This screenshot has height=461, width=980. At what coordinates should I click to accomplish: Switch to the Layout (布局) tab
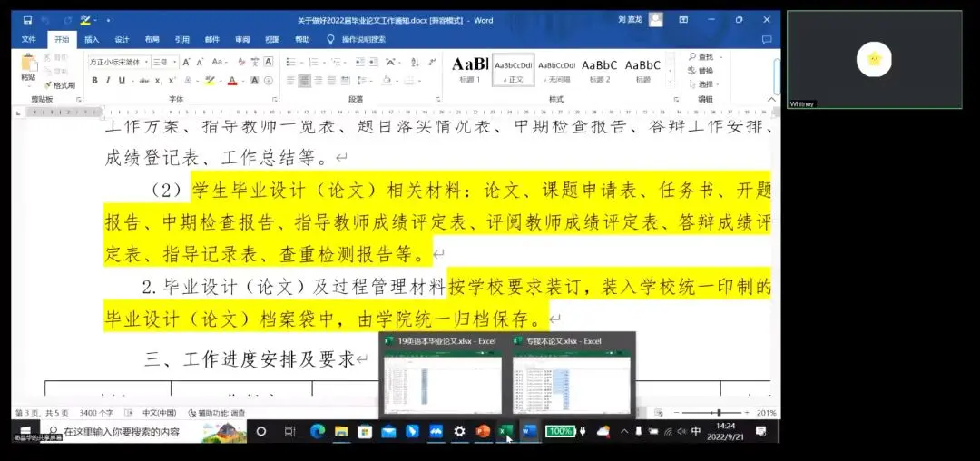pos(152,39)
